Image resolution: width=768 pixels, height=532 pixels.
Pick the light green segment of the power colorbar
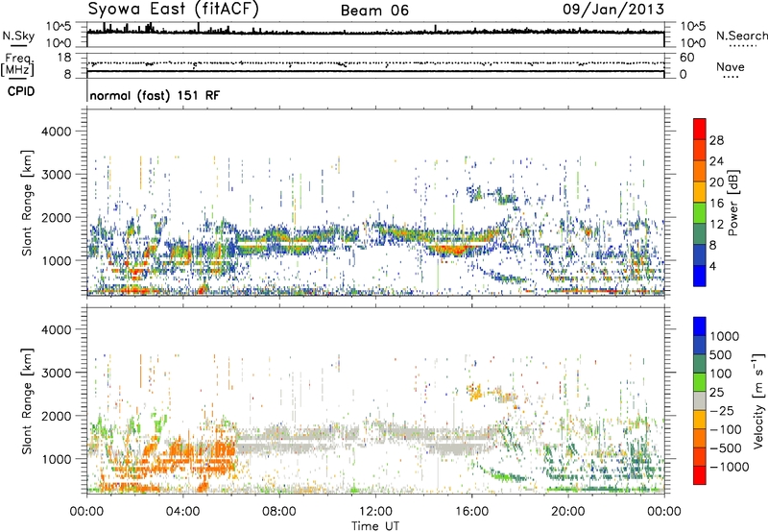click(x=700, y=213)
